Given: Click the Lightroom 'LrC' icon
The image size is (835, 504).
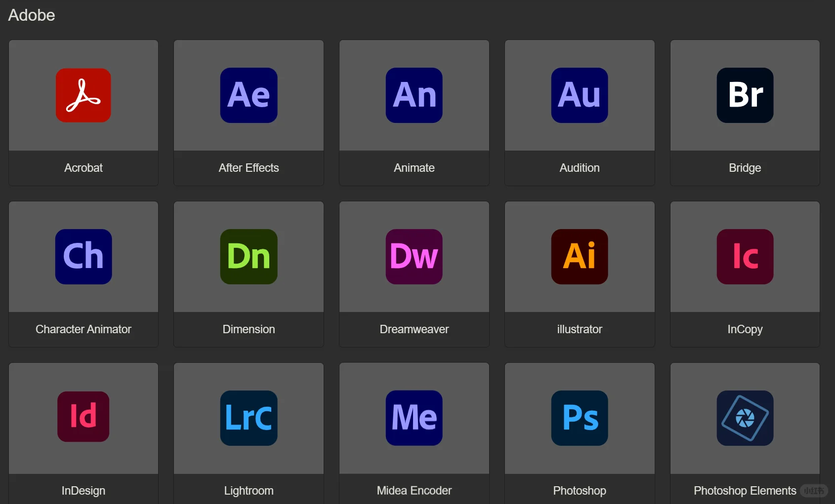Looking at the screenshot, I should (x=249, y=418).
